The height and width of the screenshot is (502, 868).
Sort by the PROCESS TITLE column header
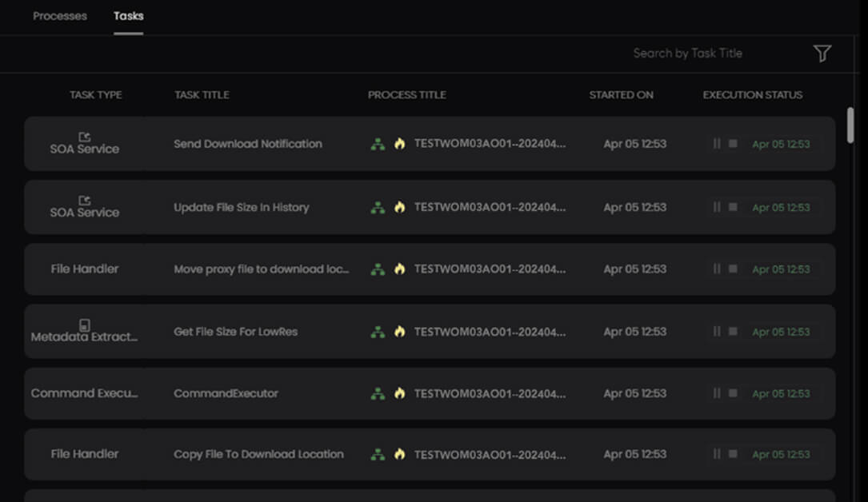407,95
